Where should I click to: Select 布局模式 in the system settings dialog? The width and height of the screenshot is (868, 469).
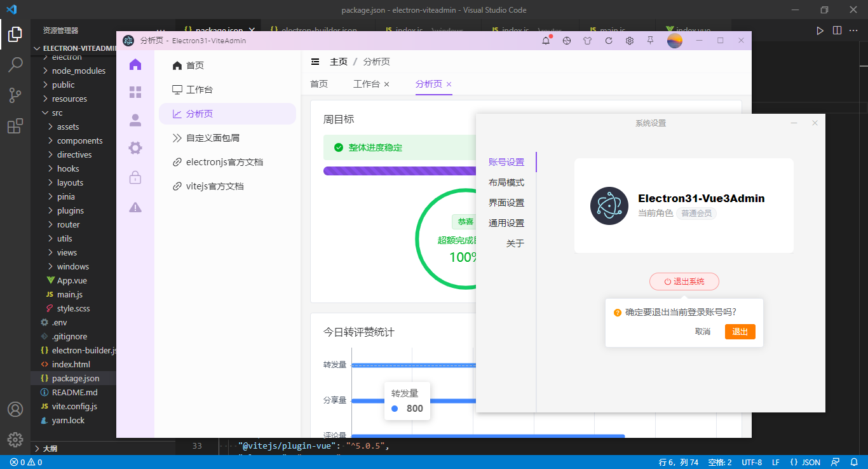pyautogui.click(x=506, y=182)
